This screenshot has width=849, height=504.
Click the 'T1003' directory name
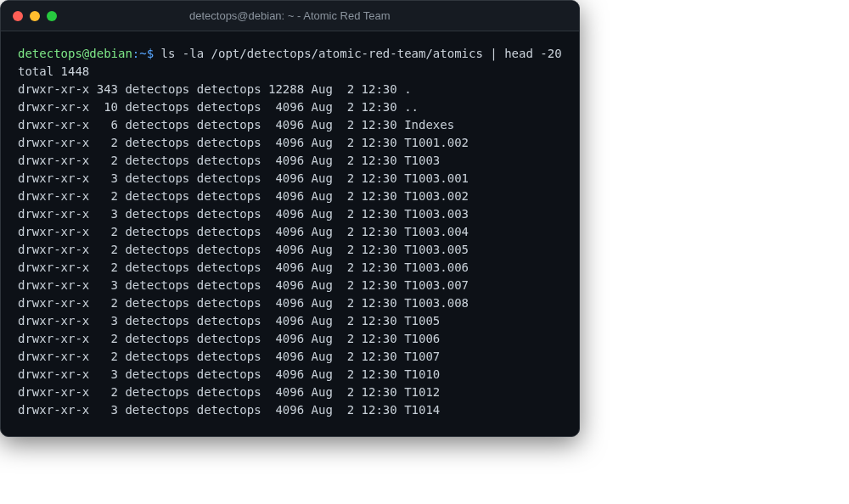pyautogui.click(x=422, y=160)
